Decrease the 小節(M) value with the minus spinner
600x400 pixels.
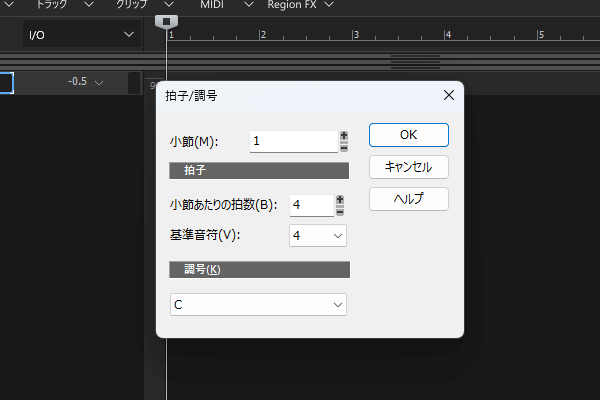click(344, 146)
